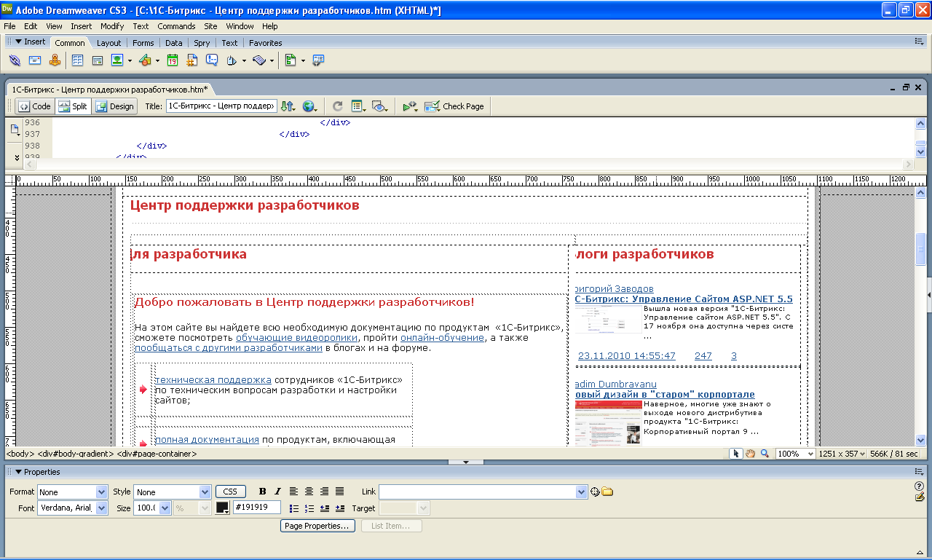
Task: Refresh Design View
Action: click(x=338, y=106)
